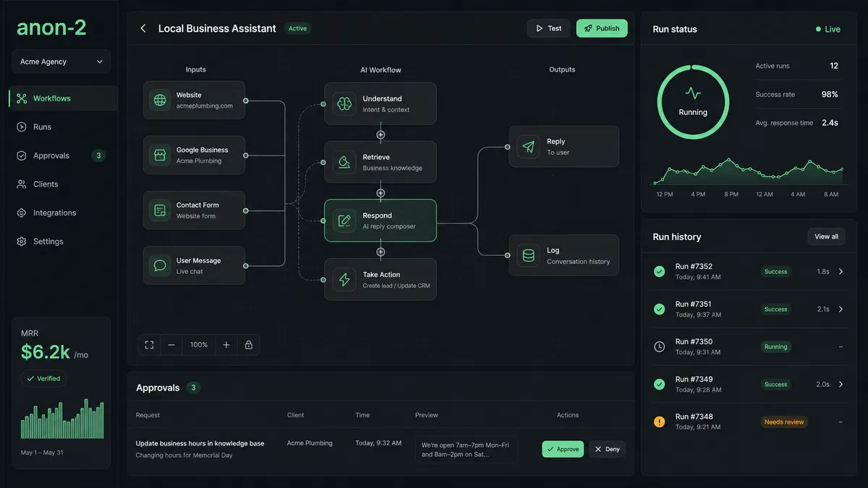Click the Run #7351 success check icon

(659, 309)
